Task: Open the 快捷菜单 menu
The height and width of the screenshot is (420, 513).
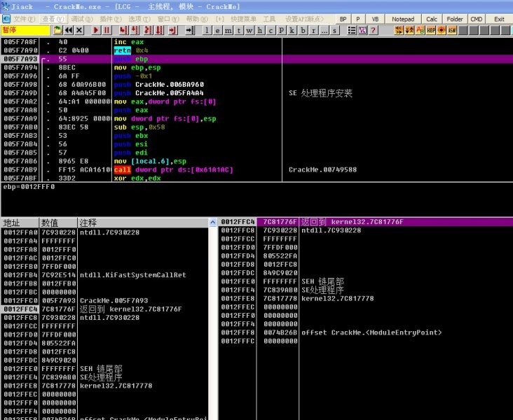Action: [243, 19]
